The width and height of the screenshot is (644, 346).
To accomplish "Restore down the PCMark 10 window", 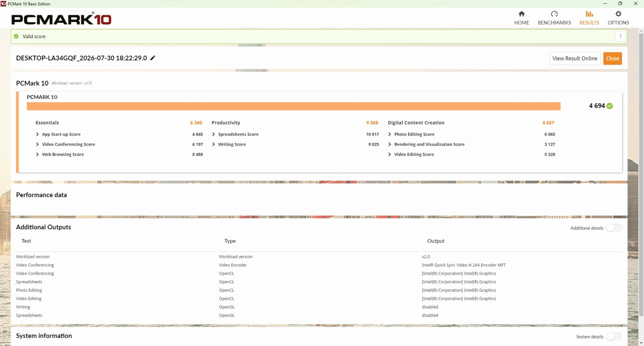I will pos(620,4).
